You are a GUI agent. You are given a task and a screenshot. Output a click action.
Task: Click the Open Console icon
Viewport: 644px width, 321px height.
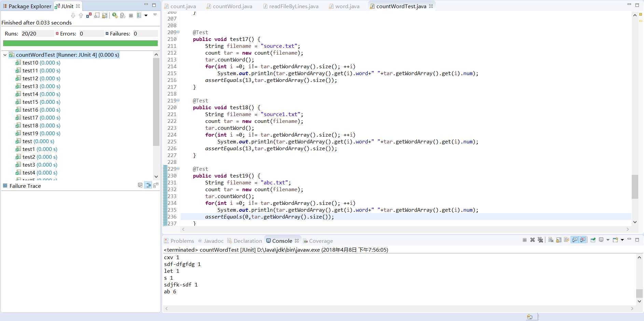615,240
